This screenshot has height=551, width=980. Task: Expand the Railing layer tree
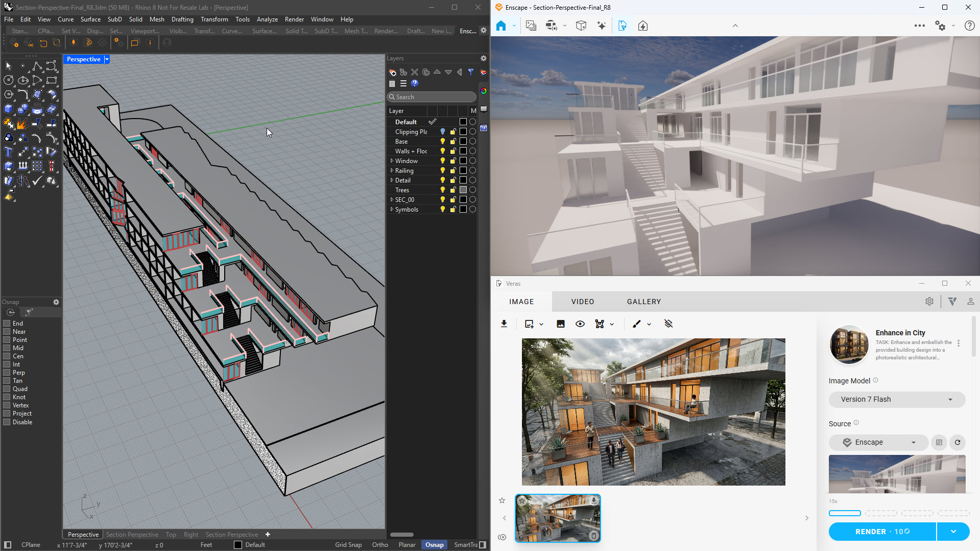pos(392,171)
